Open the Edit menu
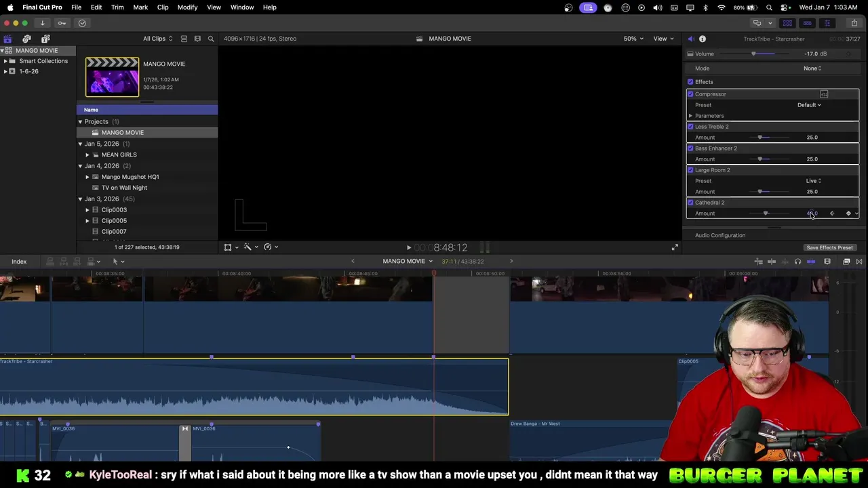Screen dimensions: 868x488 click(96, 7)
